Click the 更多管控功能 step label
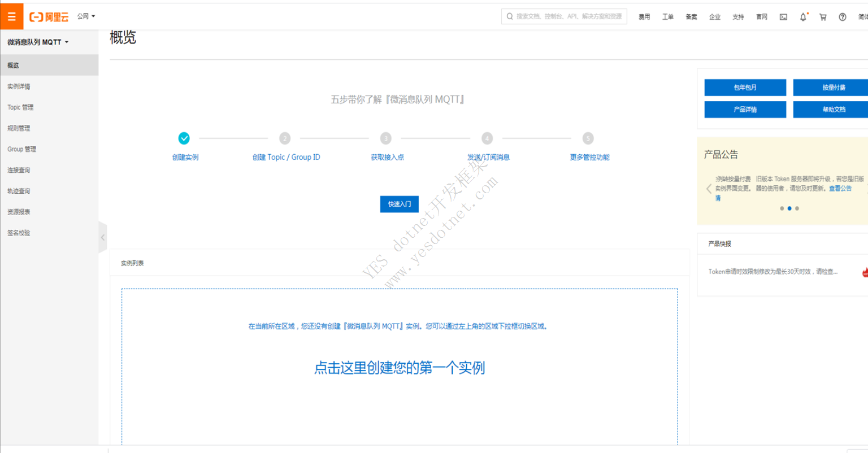Image resolution: width=868 pixels, height=453 pixels. pyautogui.click(x=589, y=158)
